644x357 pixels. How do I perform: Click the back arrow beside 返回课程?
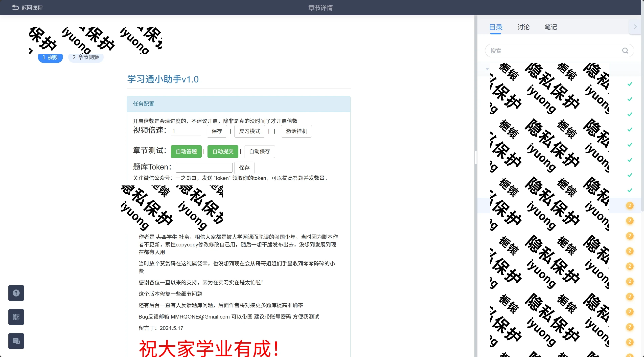(15, 7)
